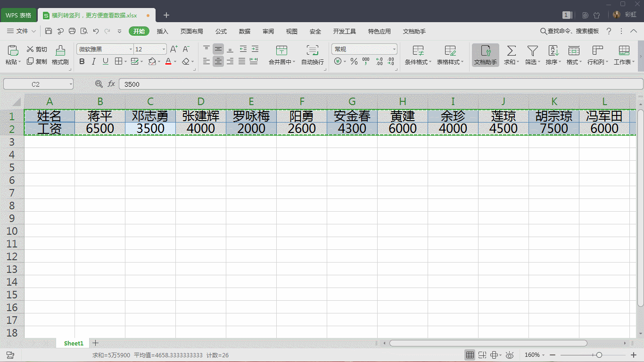Click the merge cells (合并居中) icon
The height and width of the screenshot is (362, 644).
281,51
